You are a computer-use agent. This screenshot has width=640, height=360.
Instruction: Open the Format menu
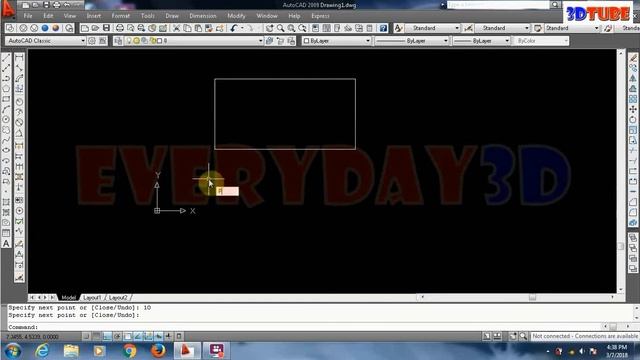(120, 16)
